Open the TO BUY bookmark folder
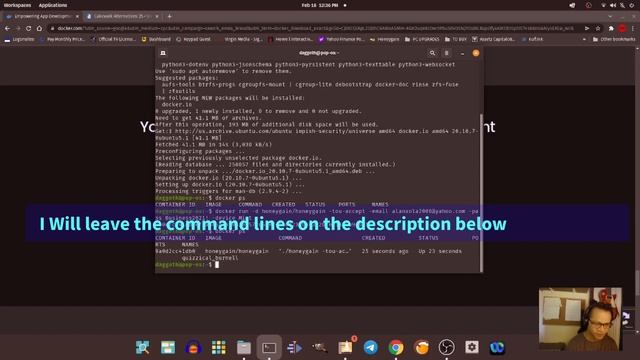640x360 pixels. (456, 39)
